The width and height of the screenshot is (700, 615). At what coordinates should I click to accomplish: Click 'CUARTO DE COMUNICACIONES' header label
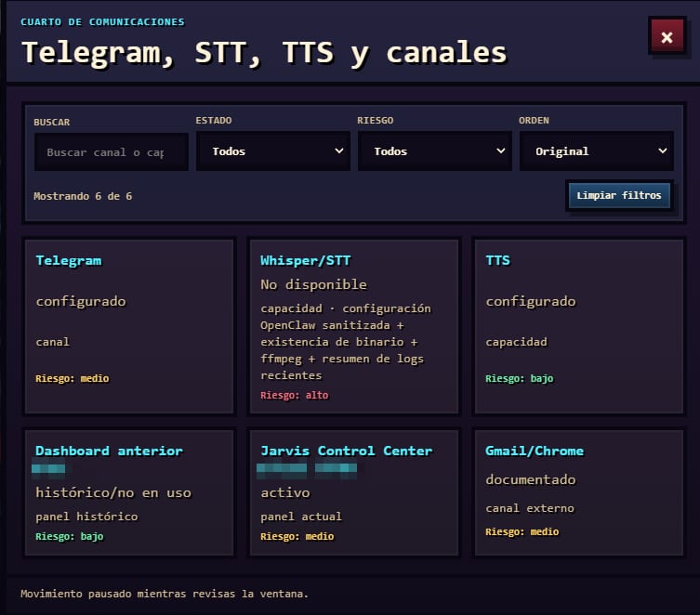(102, 22)
